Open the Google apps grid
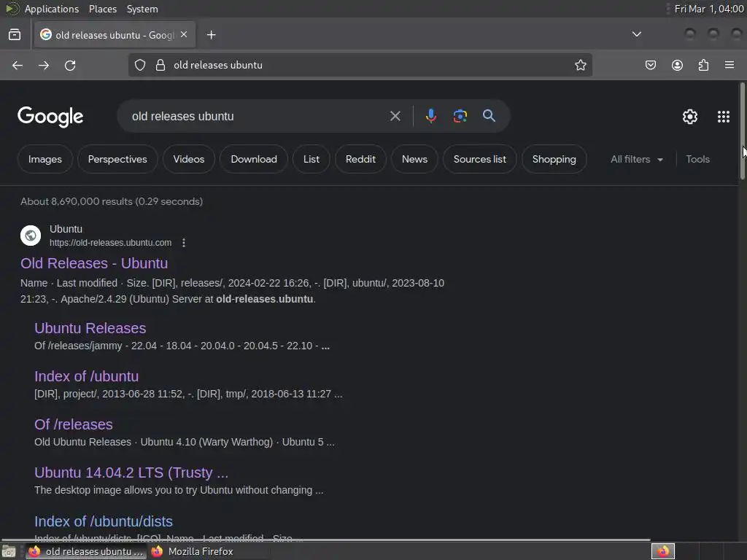 (723, 117)
